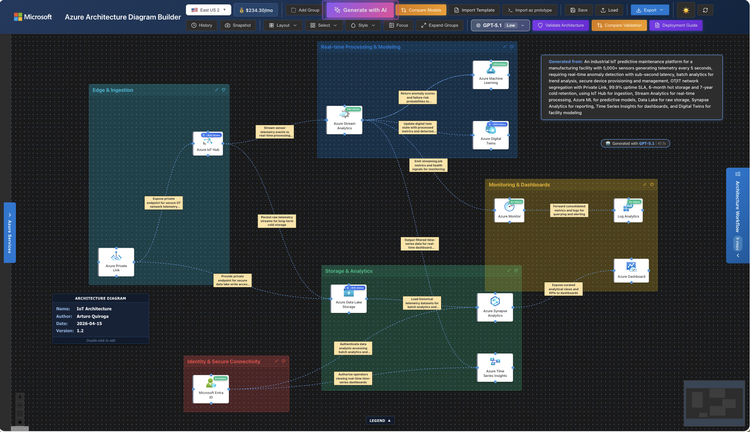Take a Snapshot of the diagram
Image resolution: width=750 pixels, height=432 pixels.
coord(238,25)
